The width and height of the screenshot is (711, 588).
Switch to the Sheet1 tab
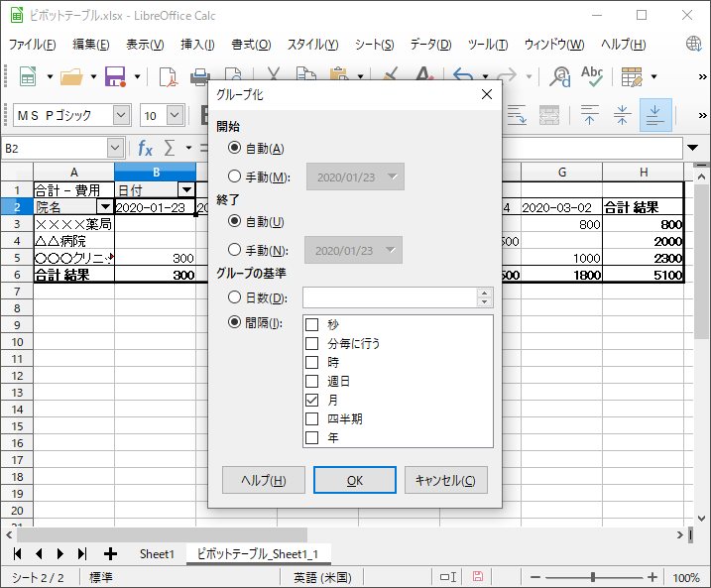157,554
